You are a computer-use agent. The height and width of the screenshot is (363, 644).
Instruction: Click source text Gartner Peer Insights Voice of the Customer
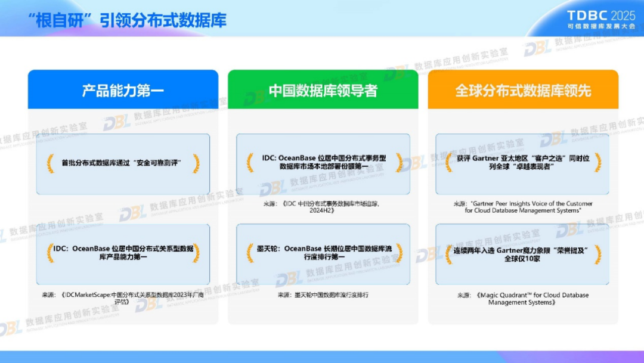[x=523, y=207]
